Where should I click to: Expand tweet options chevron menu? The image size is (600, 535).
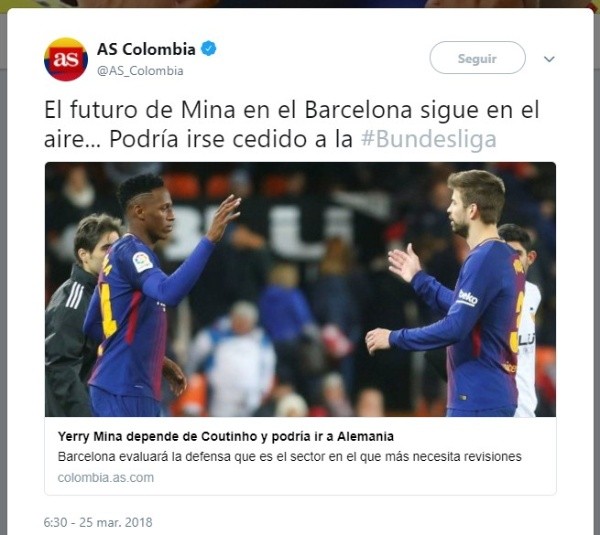[549, 59]
